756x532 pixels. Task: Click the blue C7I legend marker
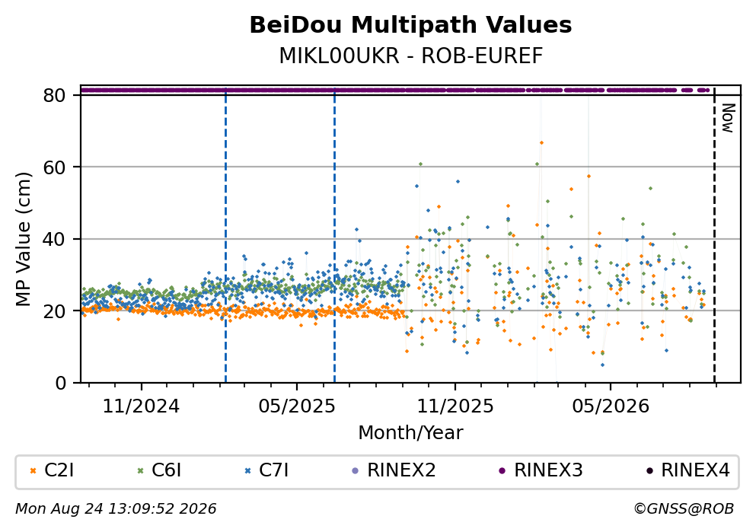(248, 471)
